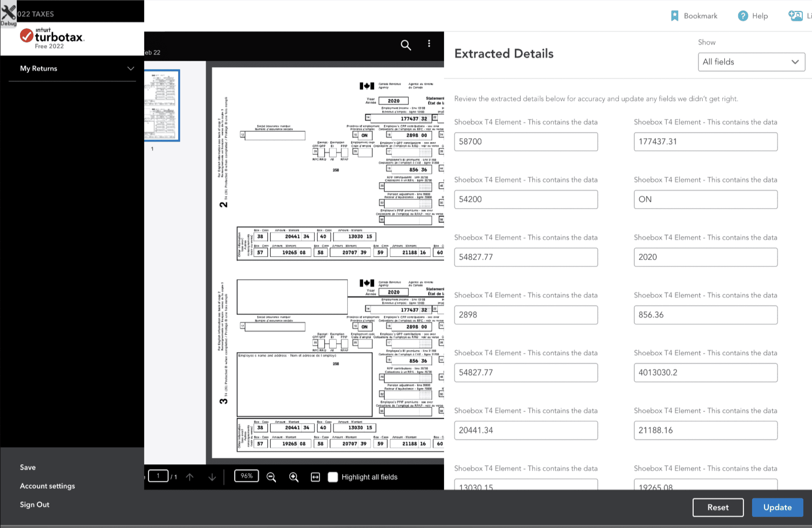This screenshot has width=812, height=528.
Task: Click the '022 TAXES' header text
Action: pyautogui.click(x=36, y=14)
